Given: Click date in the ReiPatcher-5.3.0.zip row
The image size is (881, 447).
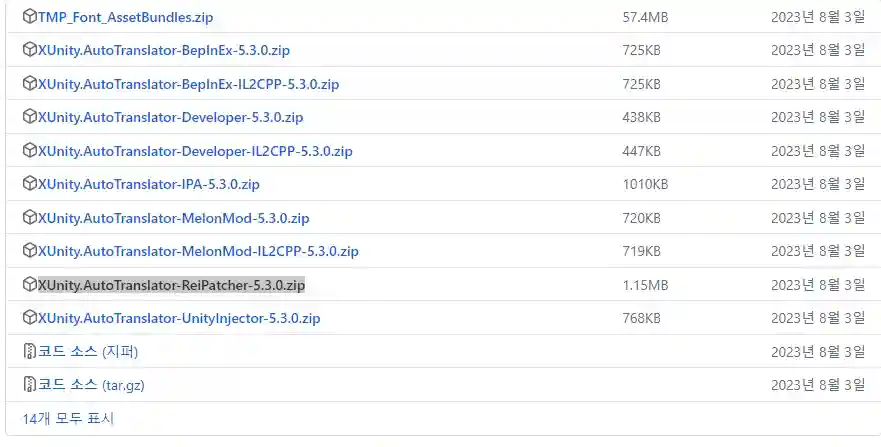Looking at the screenshot, I should tap(818, 285).
